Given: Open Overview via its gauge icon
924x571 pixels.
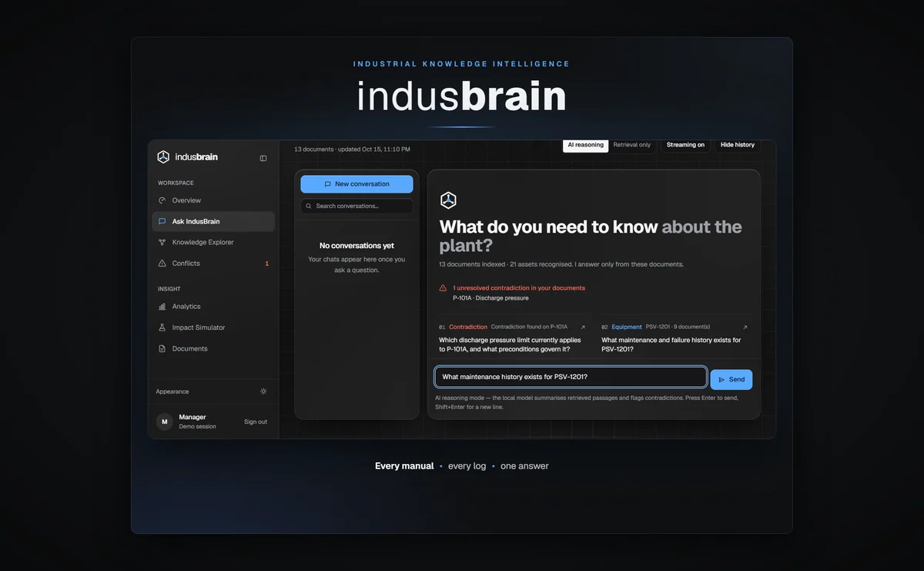Looking at the screenshot, I should point(162,200).
